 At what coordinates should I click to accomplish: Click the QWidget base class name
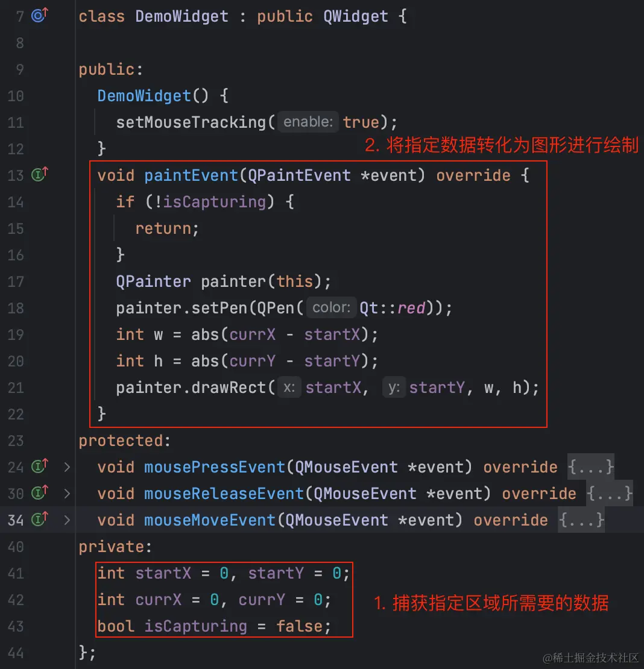coord(356,16)
